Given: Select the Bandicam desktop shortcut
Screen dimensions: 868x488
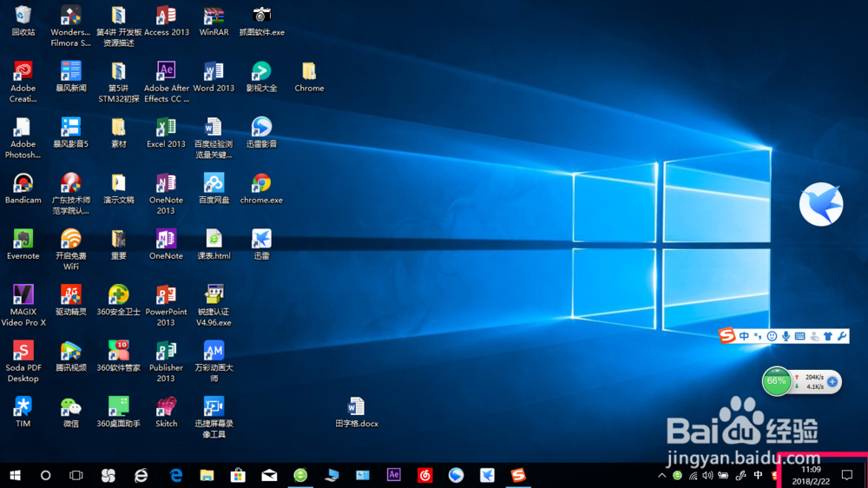Looking at the screenshot, I should coord(23,189).
